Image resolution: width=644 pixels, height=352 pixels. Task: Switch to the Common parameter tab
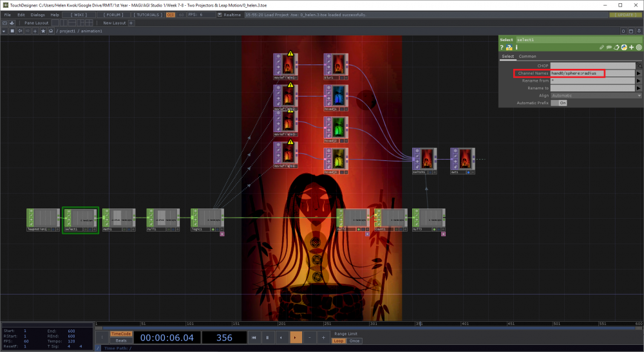[527, 57]
